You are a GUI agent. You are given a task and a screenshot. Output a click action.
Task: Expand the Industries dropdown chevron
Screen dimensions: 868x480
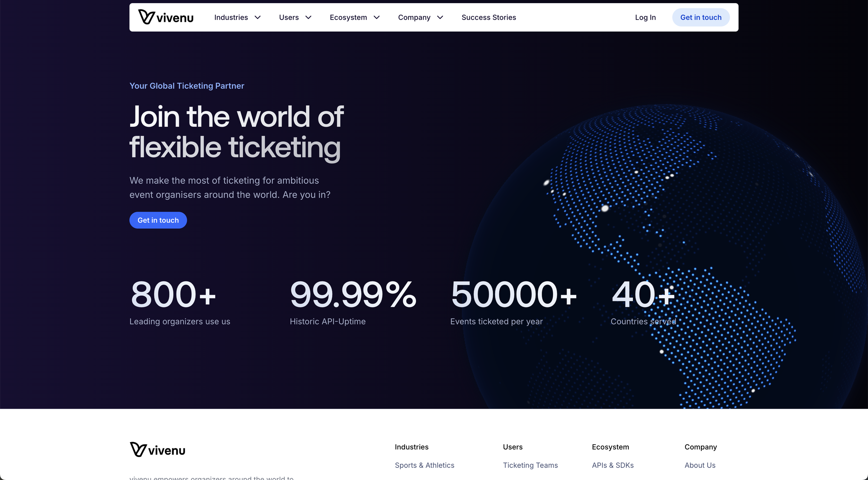(258, 17)
